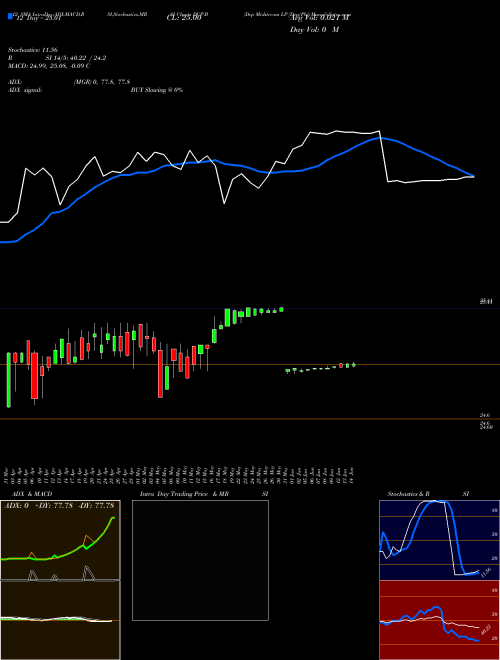Click the 'ADX: 0 +DY: 77.78 -DY: 77.78' header
Viewport: 500px width, 660px height.
click(60, 506)
